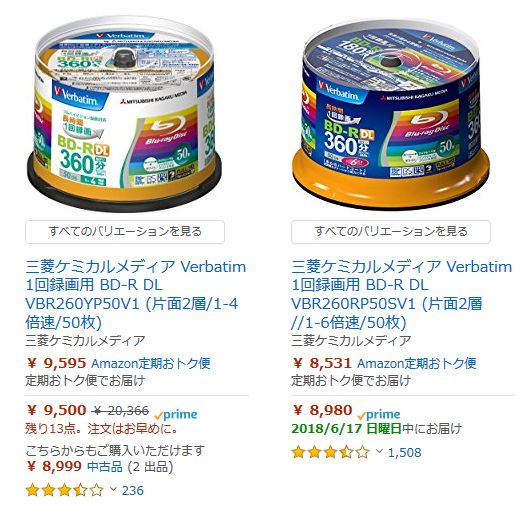Click the prime badge next to ¥ 9,500
This screenshot has width=524, height=515.
coord(176,415)
